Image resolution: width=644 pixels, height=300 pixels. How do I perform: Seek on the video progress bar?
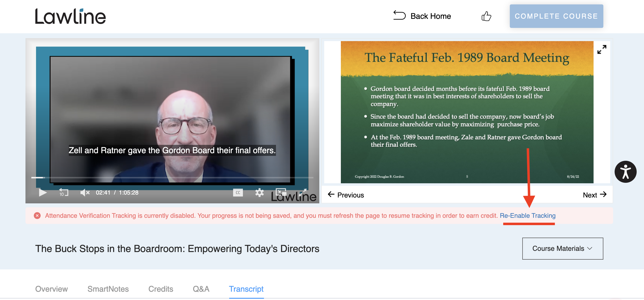172,178
